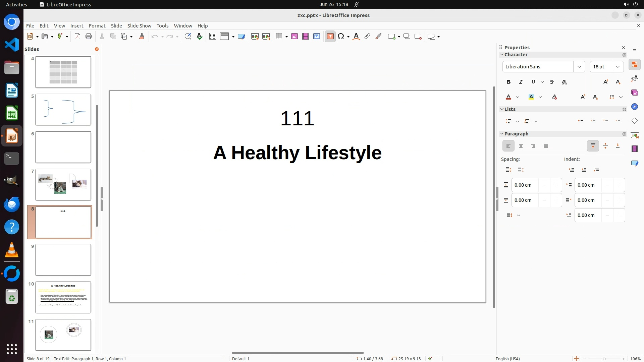This screenshot has height=362, width=644.
Task: Close the Slides panel
Action: pos(97,49)
